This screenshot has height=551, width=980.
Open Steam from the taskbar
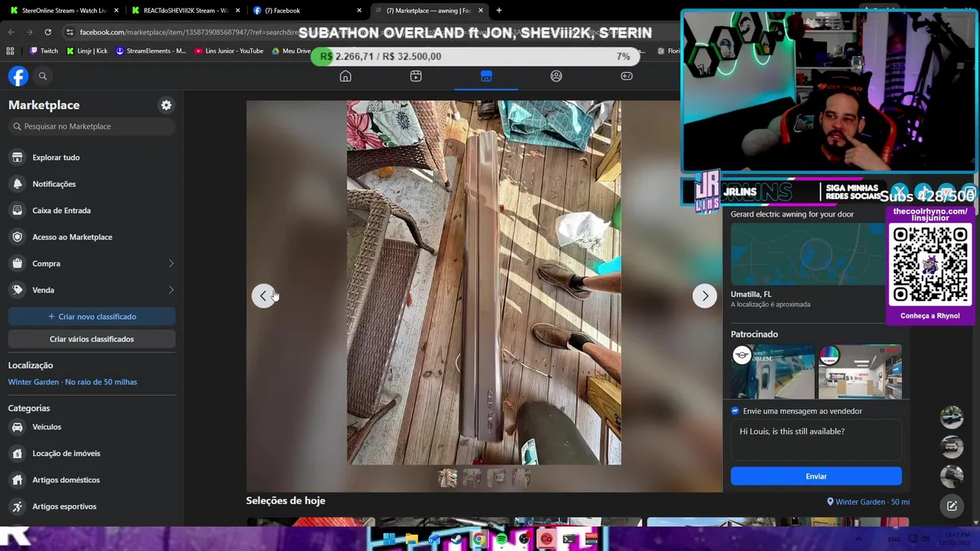point(456,539)
